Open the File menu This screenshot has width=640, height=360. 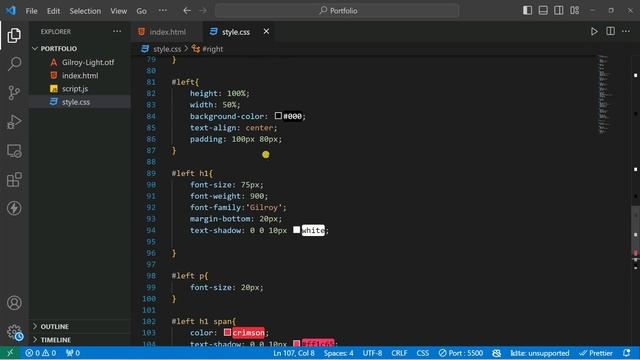pyautogui.click(x=31, y=11)
